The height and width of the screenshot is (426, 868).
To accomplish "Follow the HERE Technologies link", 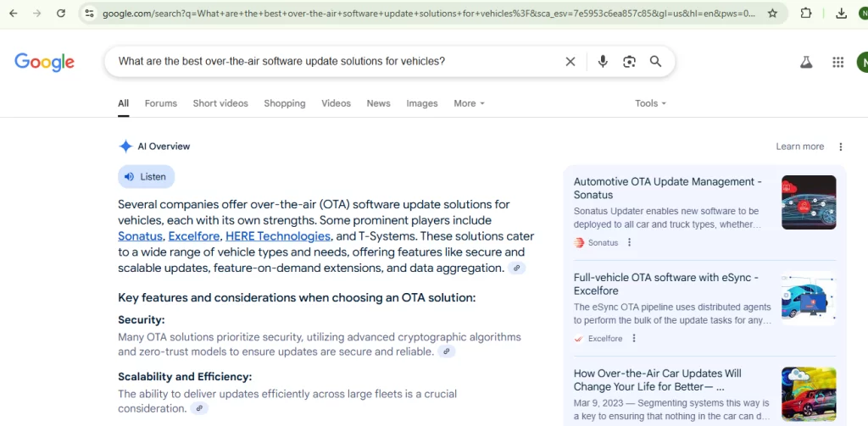I will click(278, 236).
